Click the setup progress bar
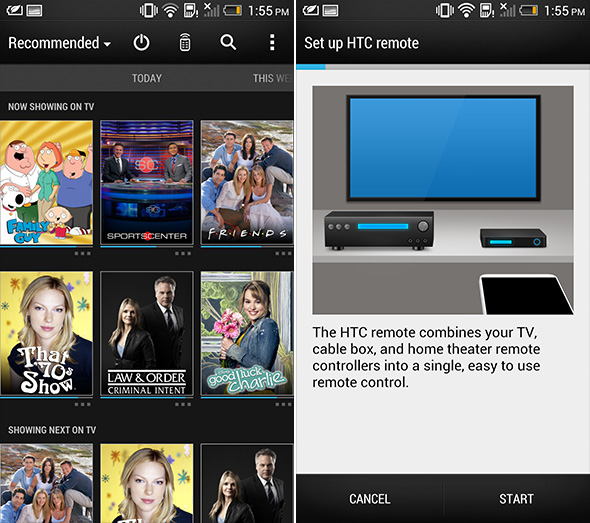The width and height of the screenshot is (590, 523). tap(443, 67)
